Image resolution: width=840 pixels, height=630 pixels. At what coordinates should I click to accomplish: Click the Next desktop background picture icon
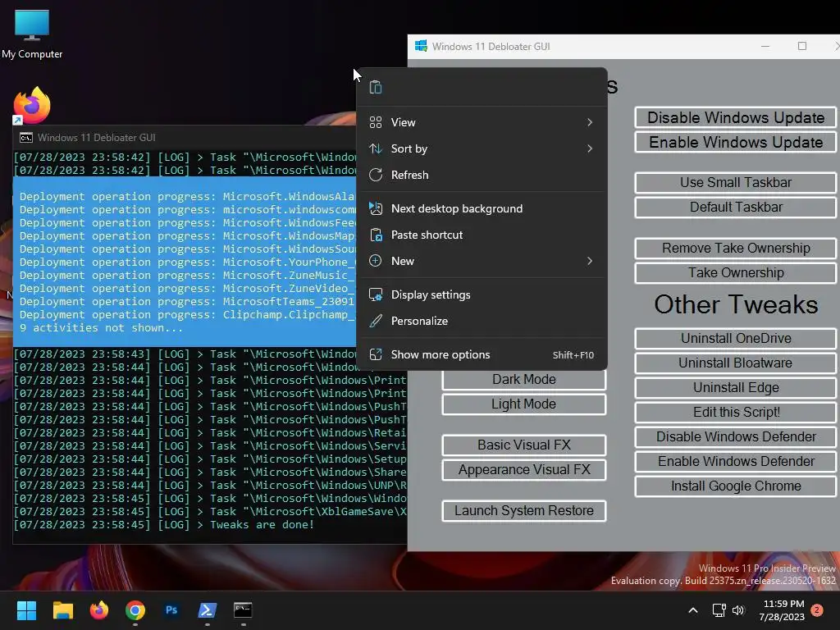(376, 208)
